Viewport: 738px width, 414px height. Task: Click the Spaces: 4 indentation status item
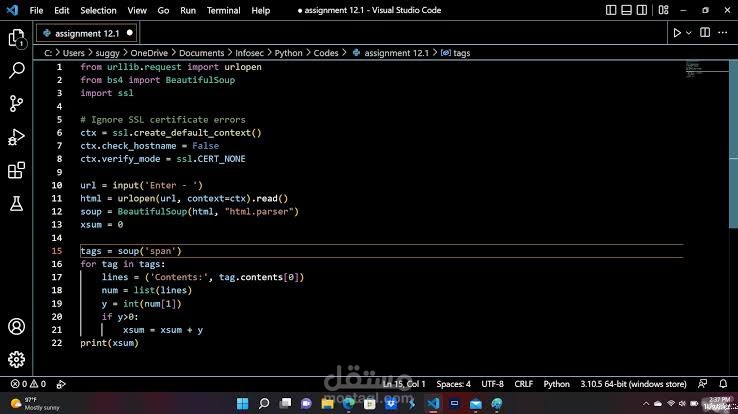pyautogui.click(x=453, y=384)
